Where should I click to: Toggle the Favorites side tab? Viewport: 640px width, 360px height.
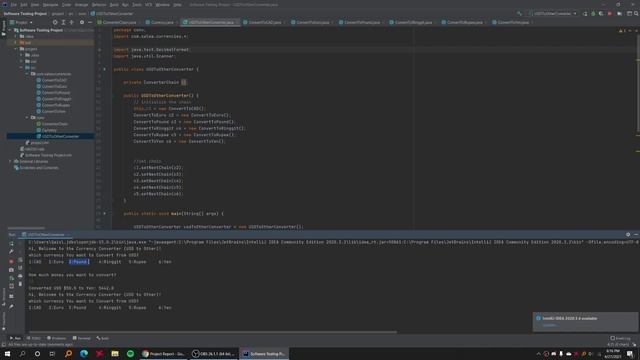pos(4,321)
